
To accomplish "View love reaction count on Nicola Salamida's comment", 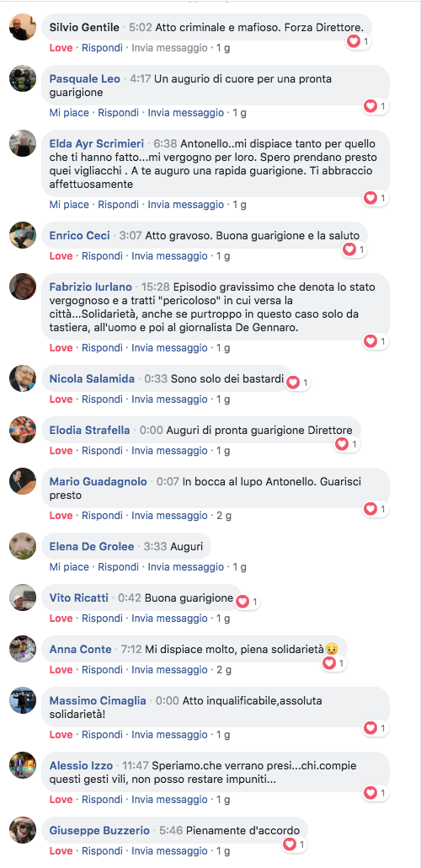I will tap(297, 382).
